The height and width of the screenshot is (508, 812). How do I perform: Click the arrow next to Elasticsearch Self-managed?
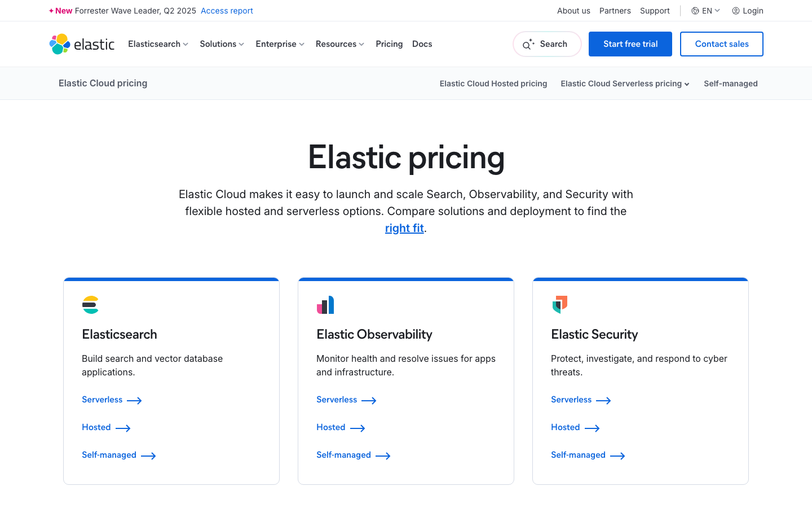point(148,456)
